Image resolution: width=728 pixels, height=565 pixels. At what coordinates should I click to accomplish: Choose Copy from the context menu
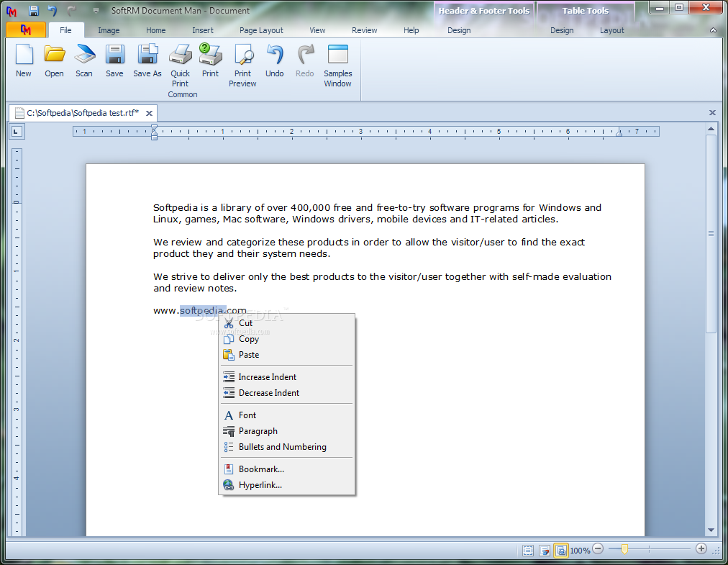pyautogui.click(x=286, y=339)
